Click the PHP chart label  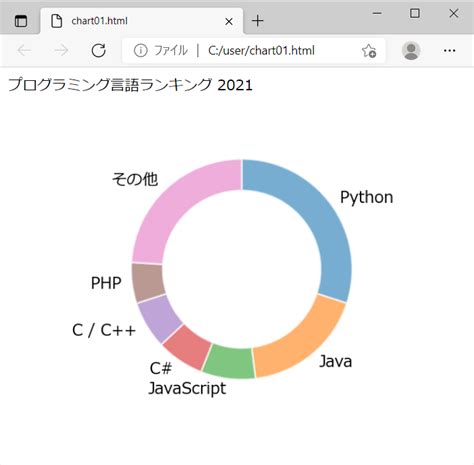pos(106,283)
